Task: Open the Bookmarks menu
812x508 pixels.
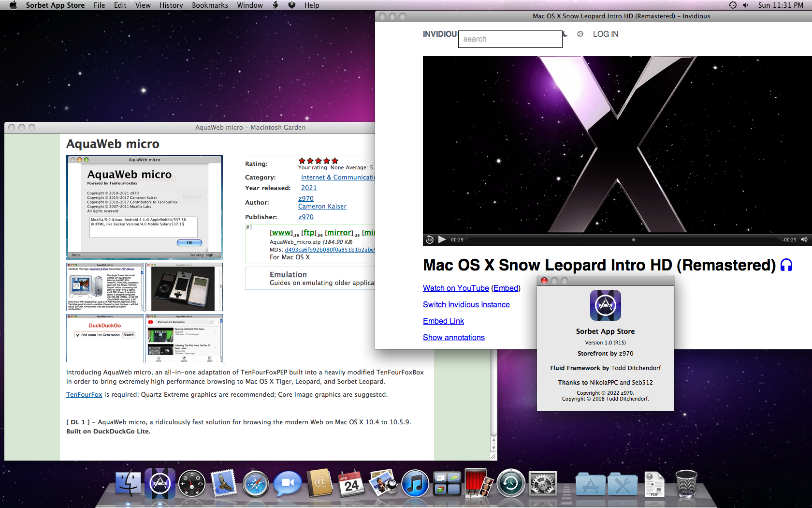Action: point(210,5)
